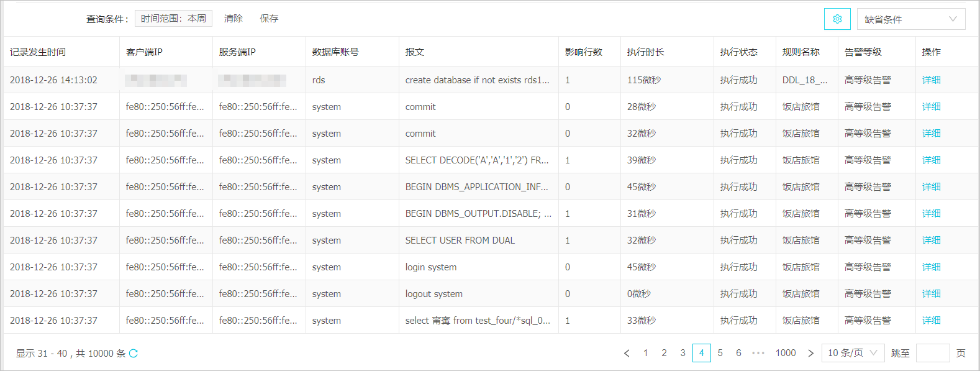The image size is (980, 371).
Task: Go to page 6
Action: tap(738, 353)
